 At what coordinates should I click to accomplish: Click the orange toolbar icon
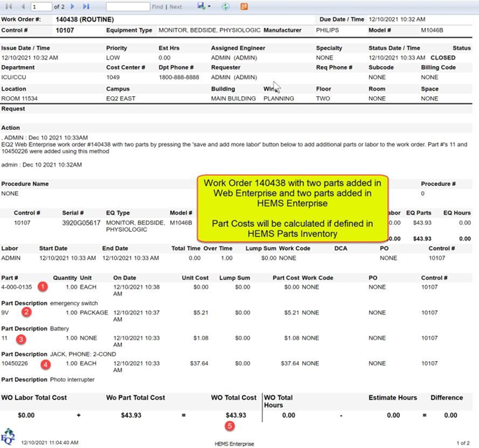pos(244,6)
